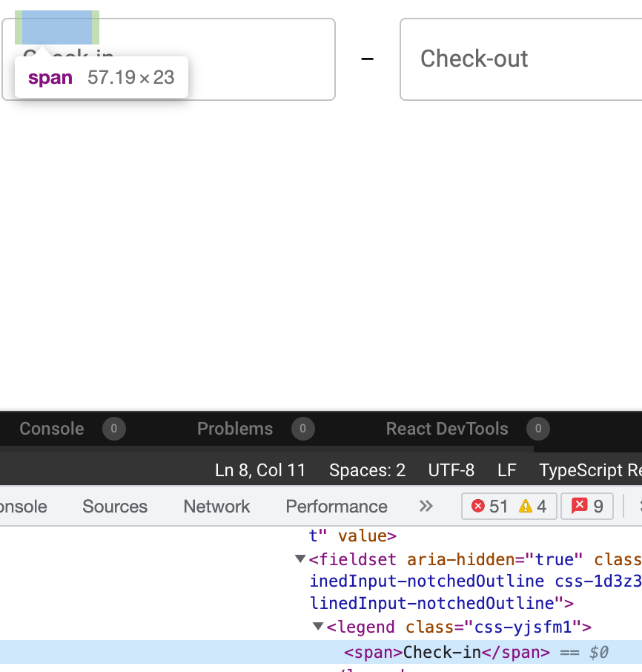Click the zero badge beside Problems
642x672 pixels.
pyautogui.click(x=302, y=429)
